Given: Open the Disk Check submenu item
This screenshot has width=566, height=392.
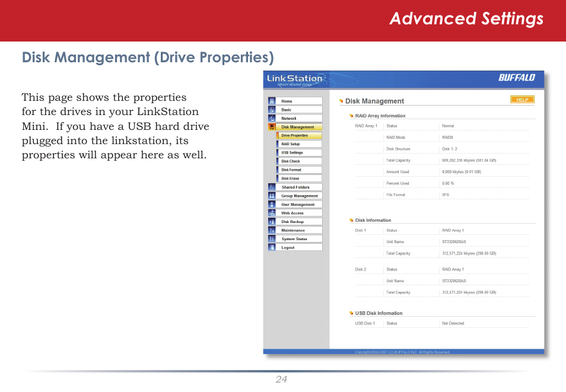Looking at the screenshot, I should coord(299,161).
